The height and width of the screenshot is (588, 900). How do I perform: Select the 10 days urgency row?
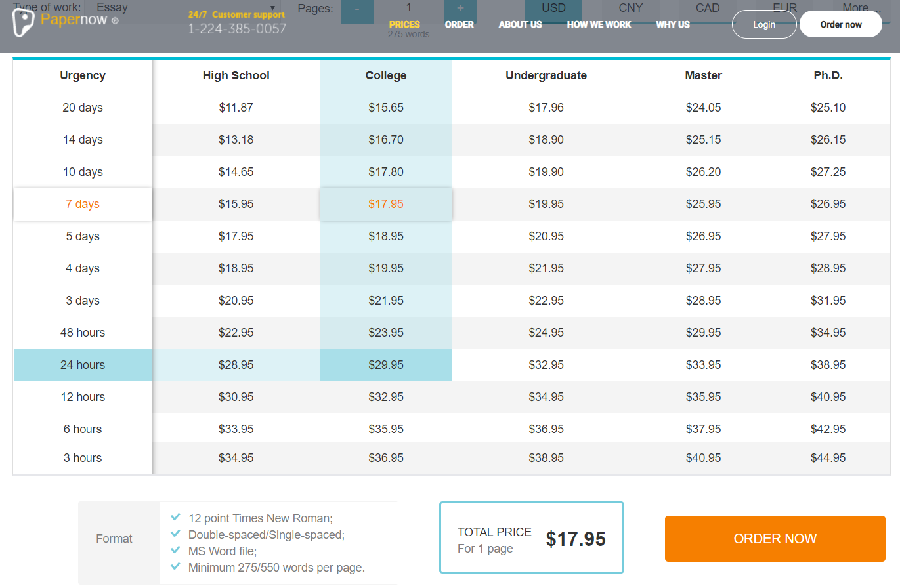83,172
